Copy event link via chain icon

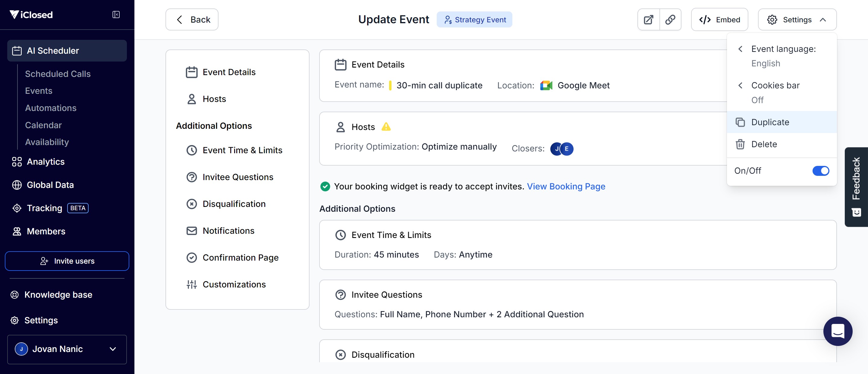click(x=670, y=20)
